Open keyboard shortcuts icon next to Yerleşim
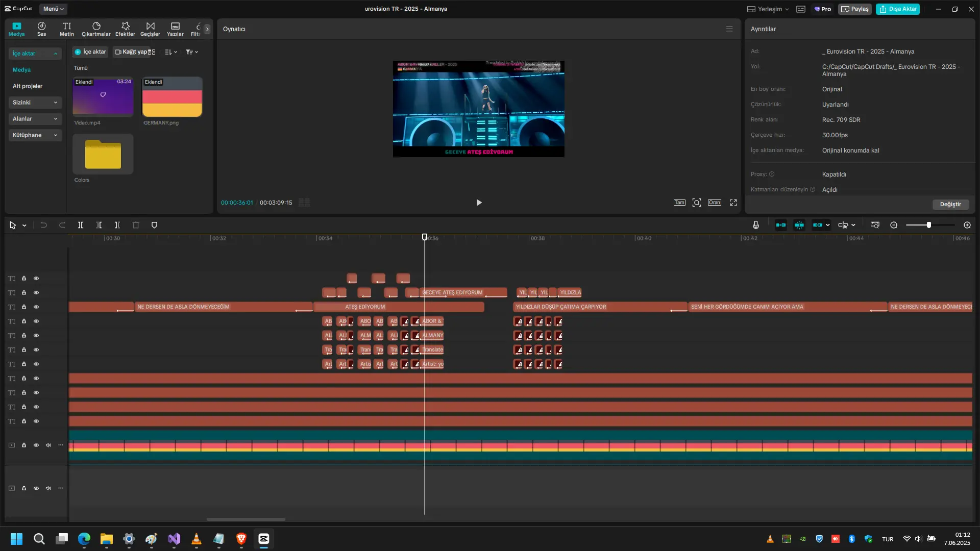 [x=801, y=9]
